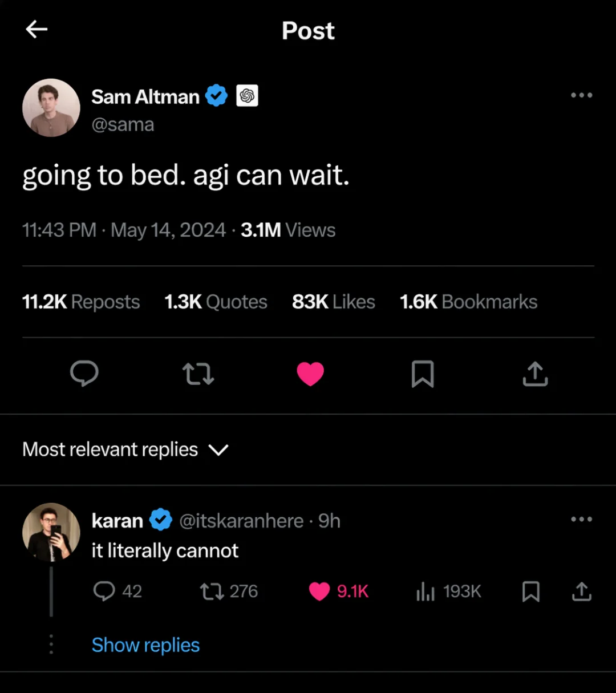Viewport: 616px width, 693px height.
Task: View the 1.3K Quotes list
Action: (216, 302)
